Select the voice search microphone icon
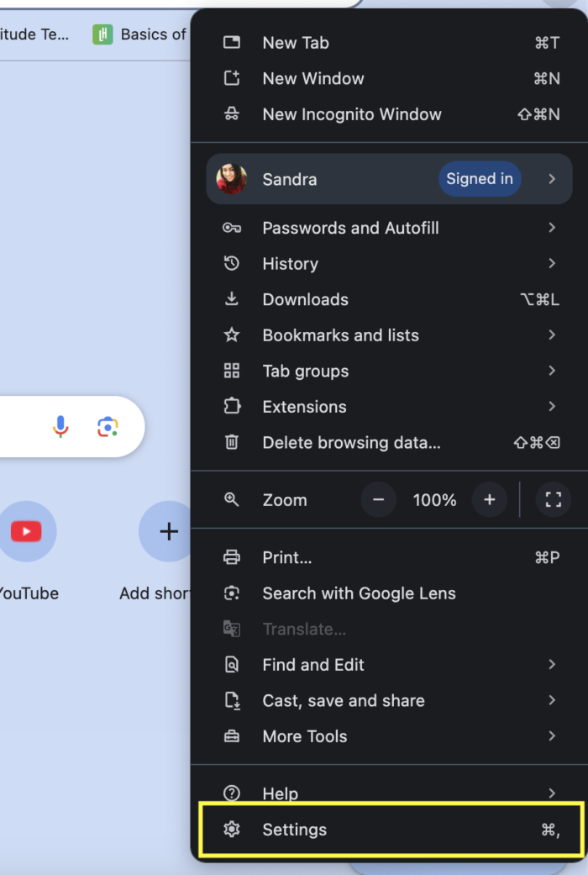Screen dimensions: 588x875 59,427
